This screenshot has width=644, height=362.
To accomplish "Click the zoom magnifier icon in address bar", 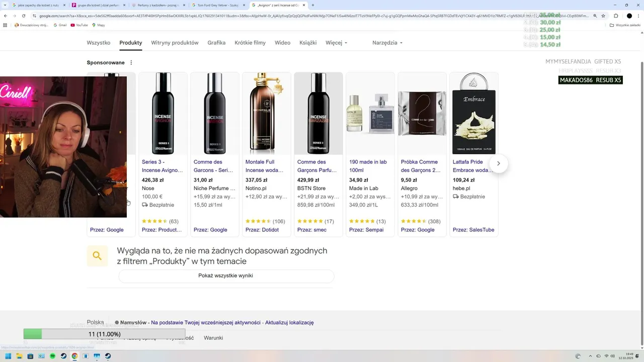I will coord(595,16).
